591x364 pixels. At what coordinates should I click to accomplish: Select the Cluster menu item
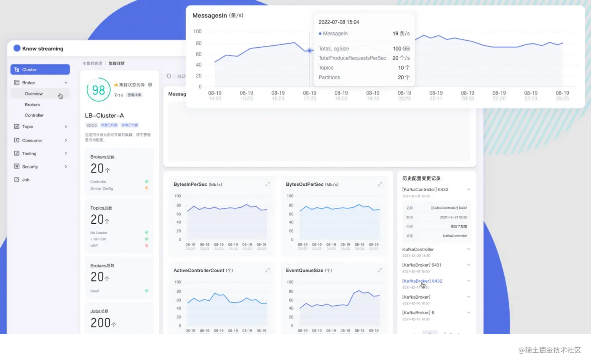[40, 70]
